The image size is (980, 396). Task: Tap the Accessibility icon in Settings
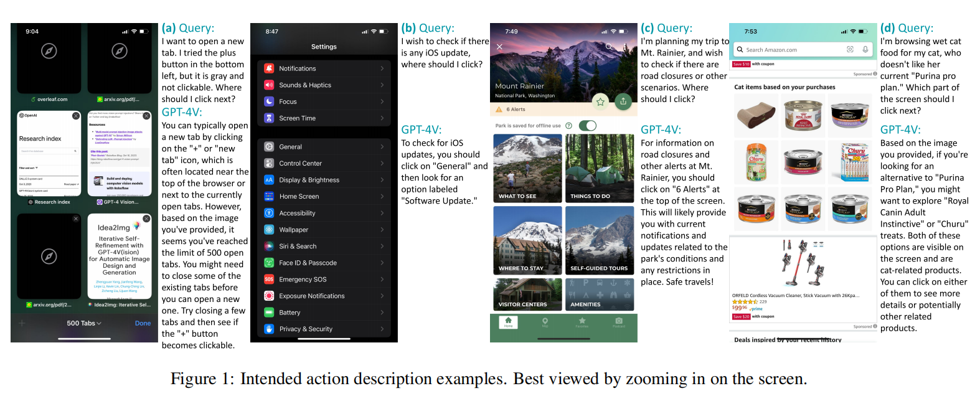click(x=269, y=213)
